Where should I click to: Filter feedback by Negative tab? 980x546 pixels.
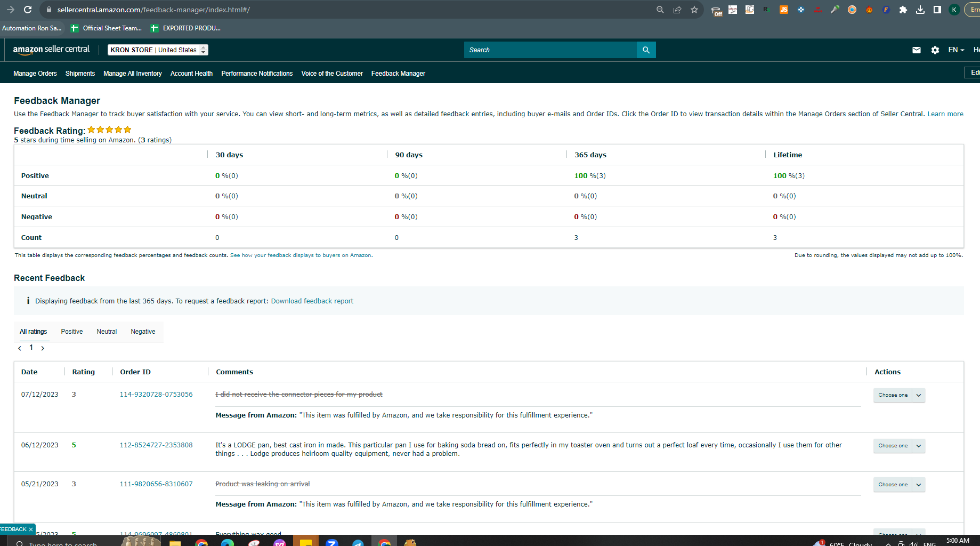click(143, 332)
